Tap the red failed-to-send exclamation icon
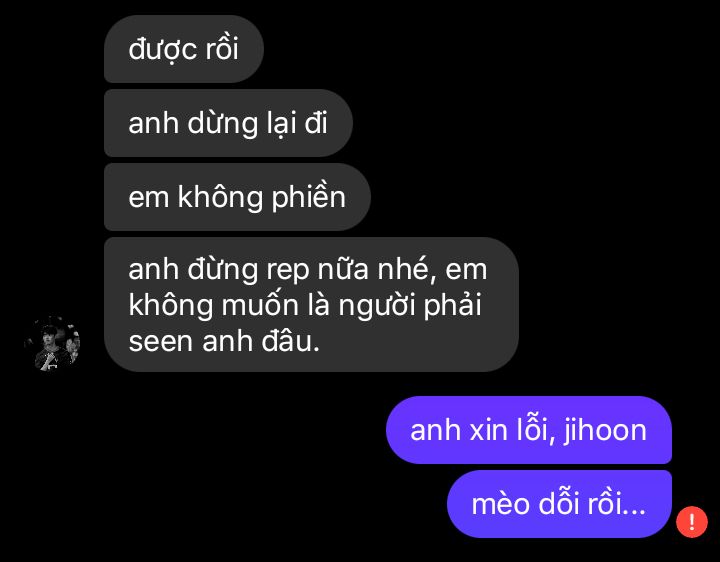 point(692,522)
